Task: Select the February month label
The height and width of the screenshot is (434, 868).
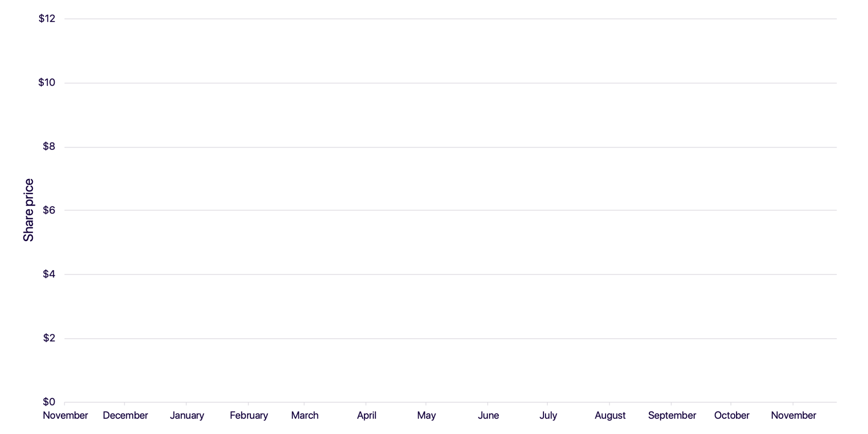Action: pyautogui.click(x=249, y=415)
